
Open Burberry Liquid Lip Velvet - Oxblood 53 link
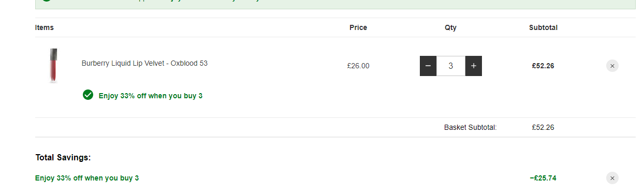[144, 63]
